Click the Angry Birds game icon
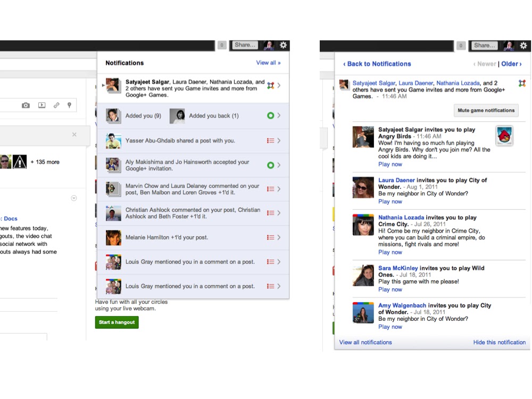 504,135
